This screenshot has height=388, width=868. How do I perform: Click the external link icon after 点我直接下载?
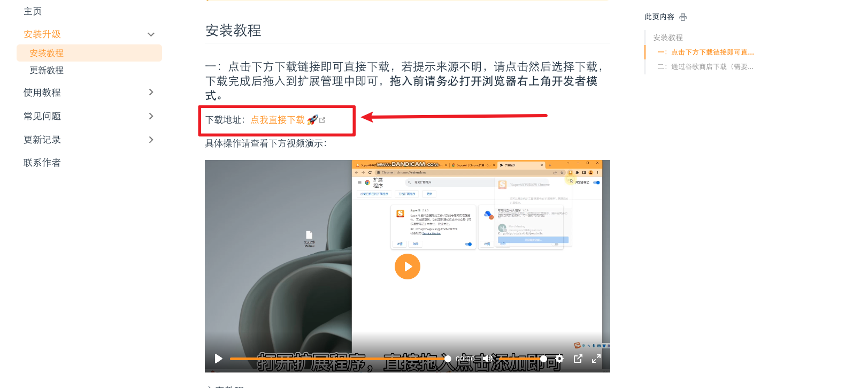[x=322, y=120]
